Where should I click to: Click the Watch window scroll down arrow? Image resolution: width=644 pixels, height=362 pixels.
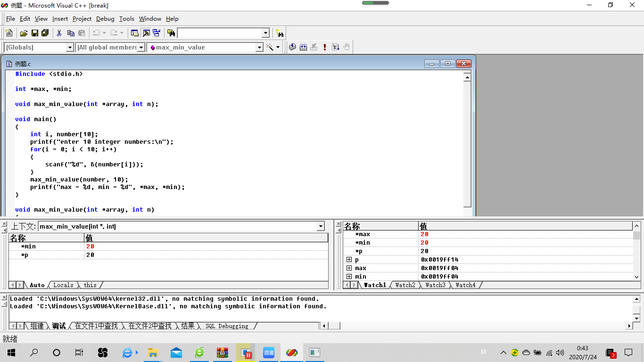(637, 277)
